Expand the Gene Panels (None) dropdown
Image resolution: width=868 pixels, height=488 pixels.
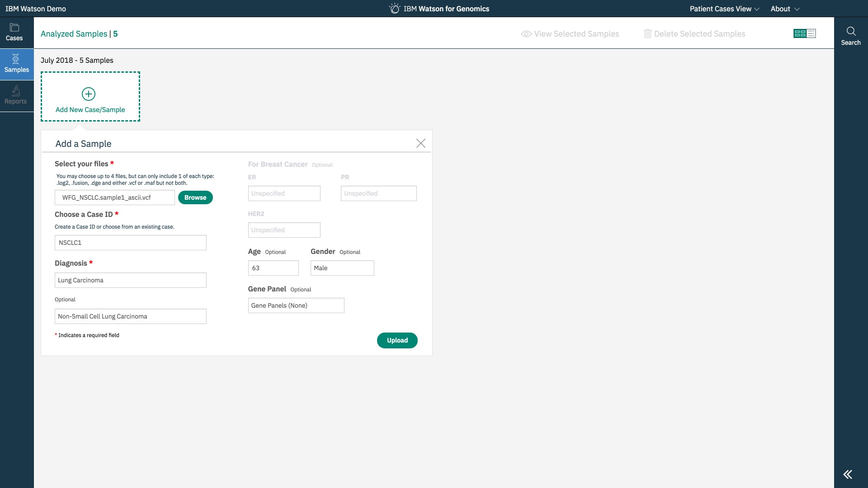click(x=296, y=305)
